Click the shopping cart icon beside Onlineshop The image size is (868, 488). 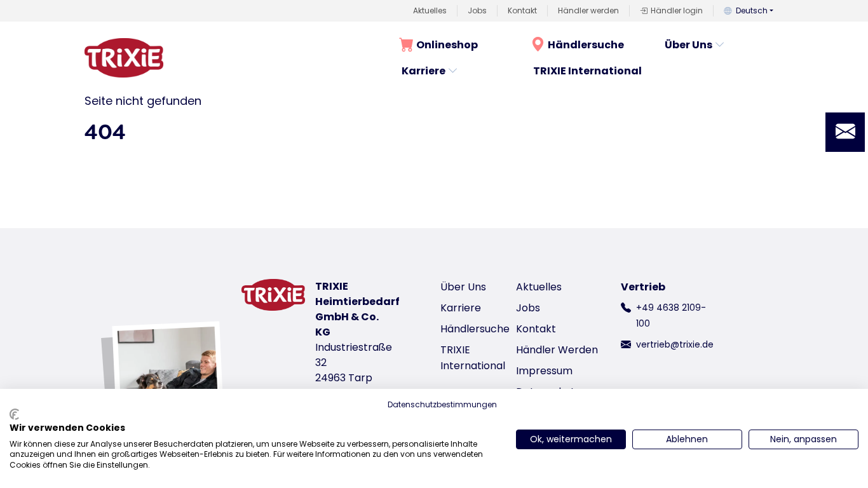click(406, 44)
